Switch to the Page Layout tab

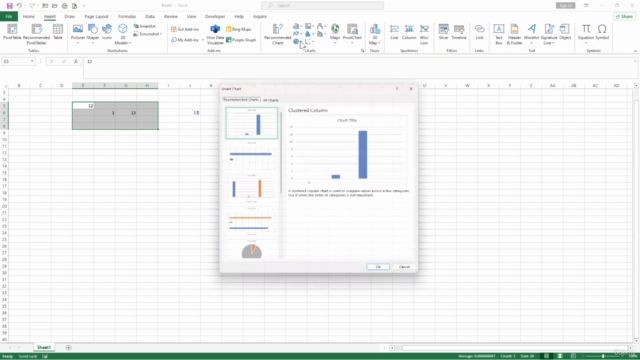(x=96, y=16)
